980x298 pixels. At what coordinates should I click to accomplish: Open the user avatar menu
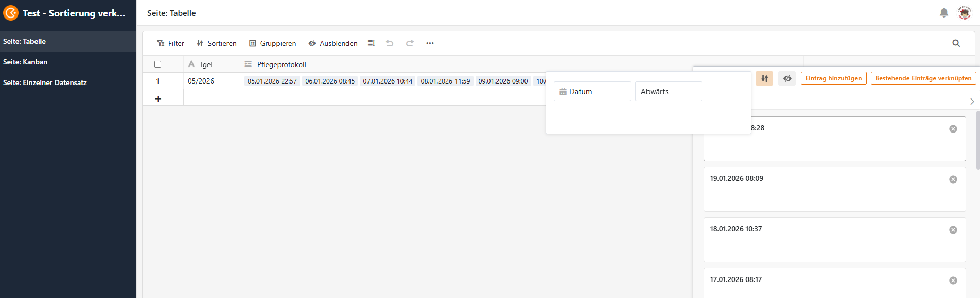(964, 13)
